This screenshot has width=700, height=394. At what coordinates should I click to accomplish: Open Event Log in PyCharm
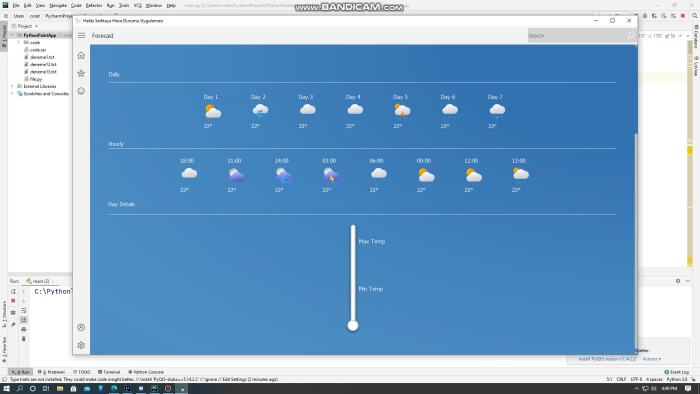[676, 372]
